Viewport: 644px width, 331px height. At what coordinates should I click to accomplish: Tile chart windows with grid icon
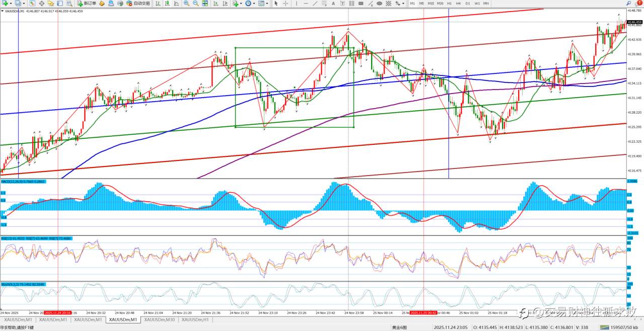pos(205,3)
